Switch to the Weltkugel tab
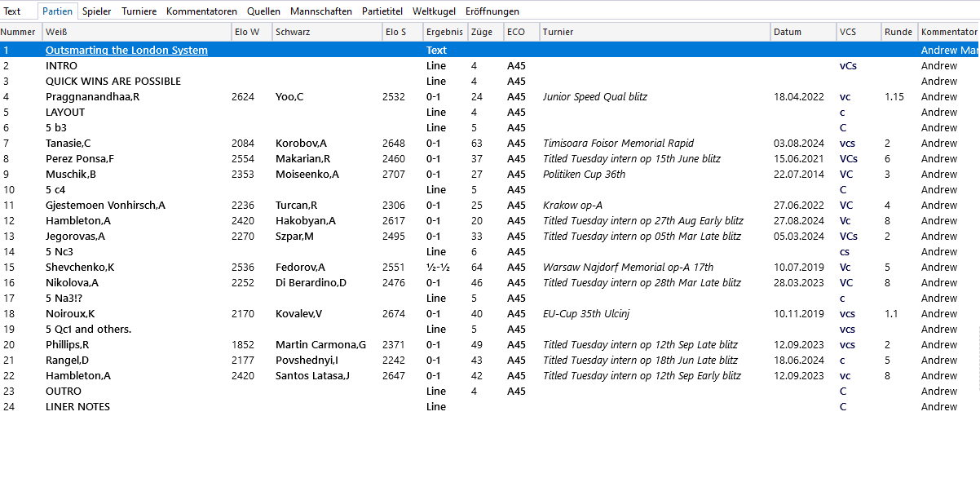The image size is (980, 478). 435,11
